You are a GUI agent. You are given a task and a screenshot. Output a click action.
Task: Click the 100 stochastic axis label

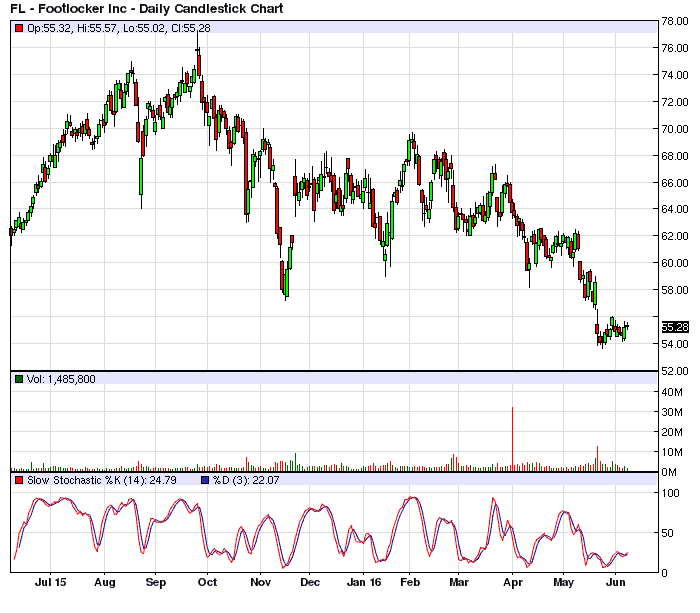[x=670, y=493]
